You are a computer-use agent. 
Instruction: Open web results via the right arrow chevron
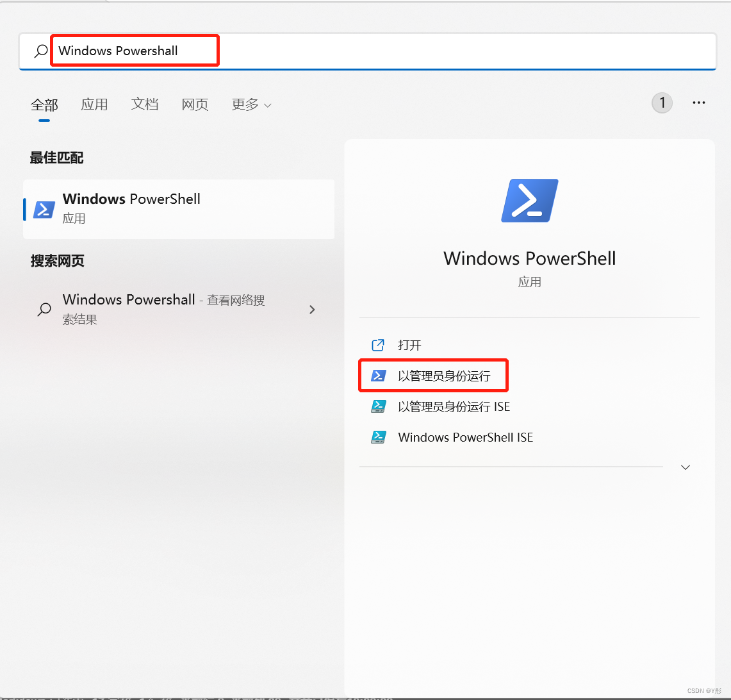point(312,309)
